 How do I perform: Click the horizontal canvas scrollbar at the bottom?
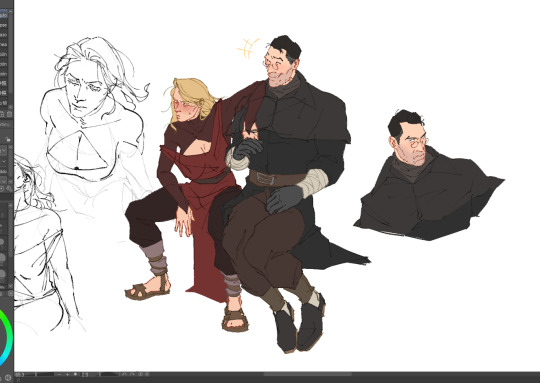(x=308, y=374)
